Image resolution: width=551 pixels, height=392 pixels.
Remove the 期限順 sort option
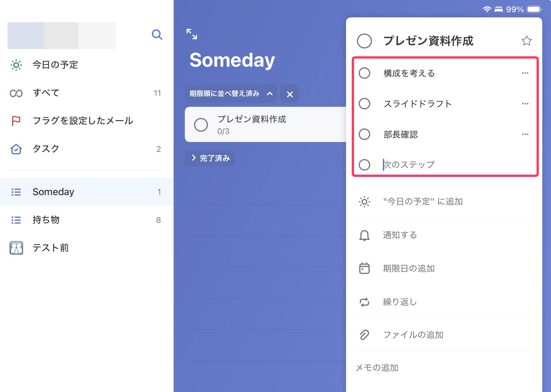pos(290,94)
